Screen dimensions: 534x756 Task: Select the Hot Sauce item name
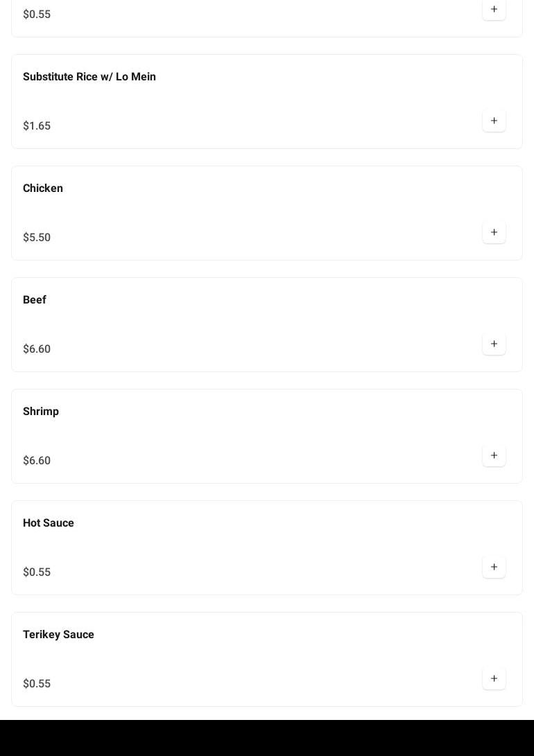(x=49, y=523)
